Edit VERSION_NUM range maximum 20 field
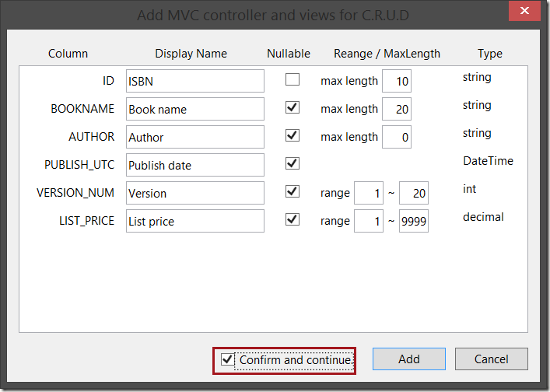This screenshot has width=550, height=392. pos(414,193)
